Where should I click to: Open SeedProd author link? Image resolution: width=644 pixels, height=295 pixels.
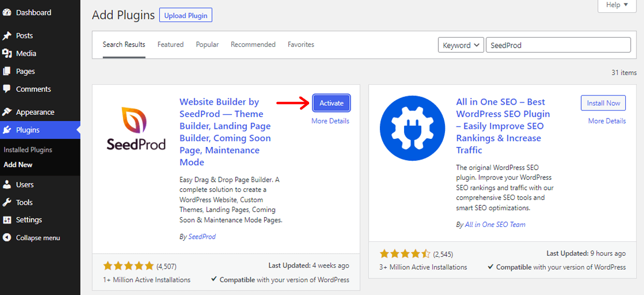[x=202, y=237]
